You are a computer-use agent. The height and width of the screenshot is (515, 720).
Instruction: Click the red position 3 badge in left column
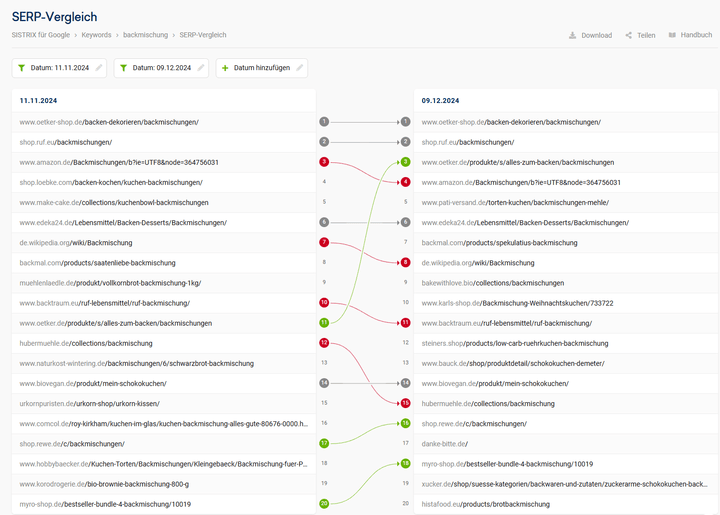[x=324, y=162]
